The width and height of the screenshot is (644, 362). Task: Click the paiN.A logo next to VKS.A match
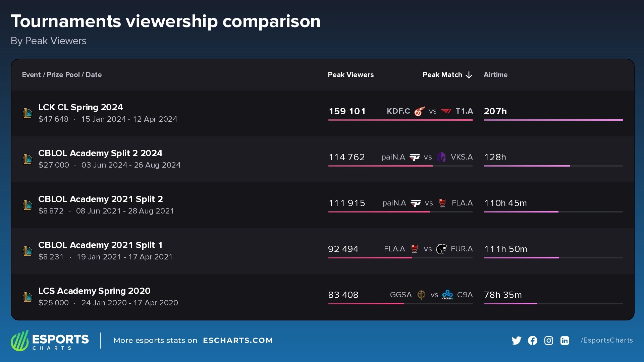[415, 157]
